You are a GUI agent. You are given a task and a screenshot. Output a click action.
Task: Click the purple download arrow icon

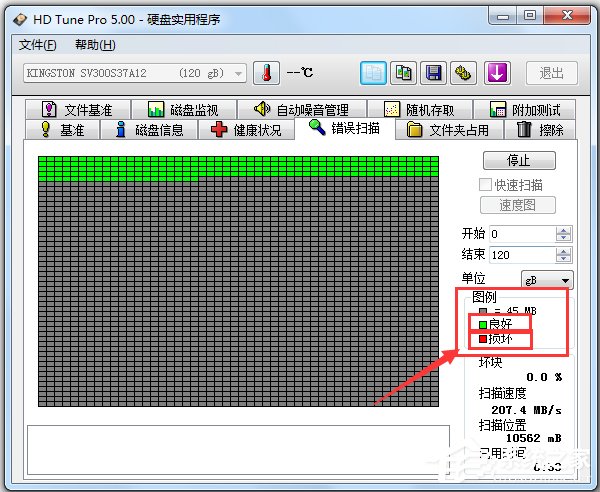point(498,73)
